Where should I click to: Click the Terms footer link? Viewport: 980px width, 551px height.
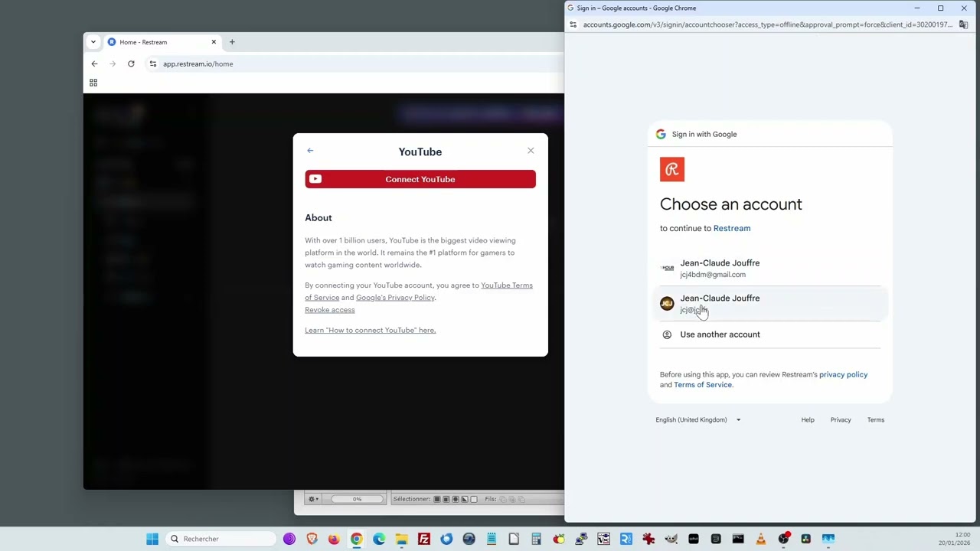point(876,420)
